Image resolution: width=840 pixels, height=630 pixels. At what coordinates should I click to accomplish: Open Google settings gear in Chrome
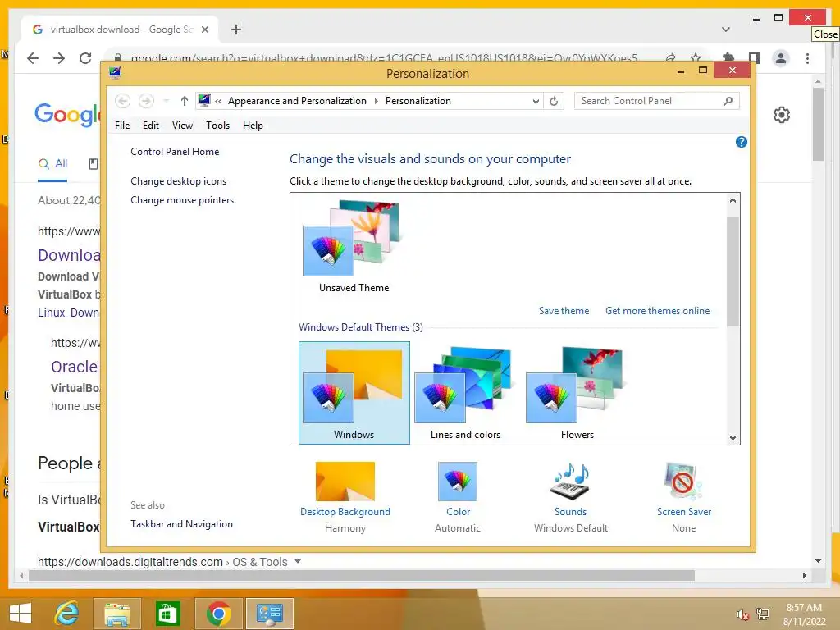point(782,115)
